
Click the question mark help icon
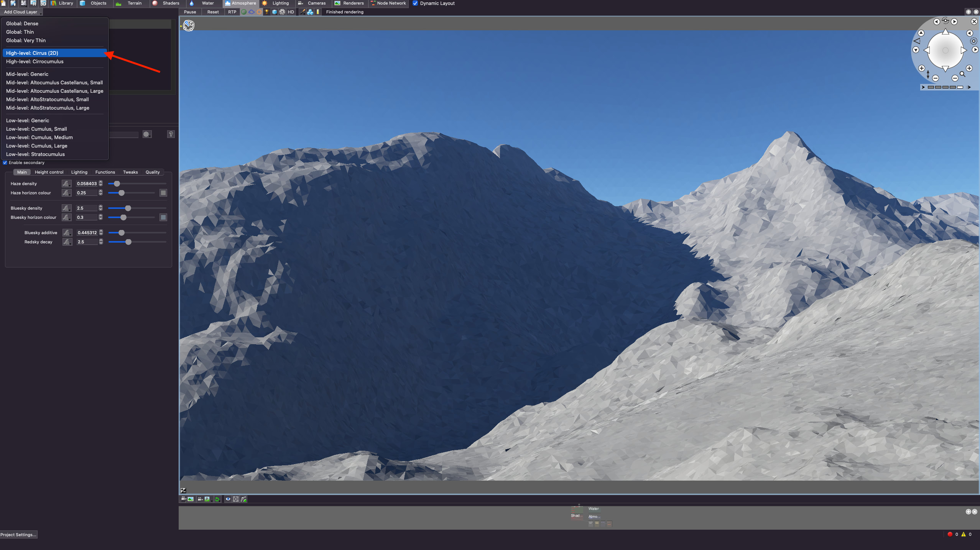click(171, 134)
